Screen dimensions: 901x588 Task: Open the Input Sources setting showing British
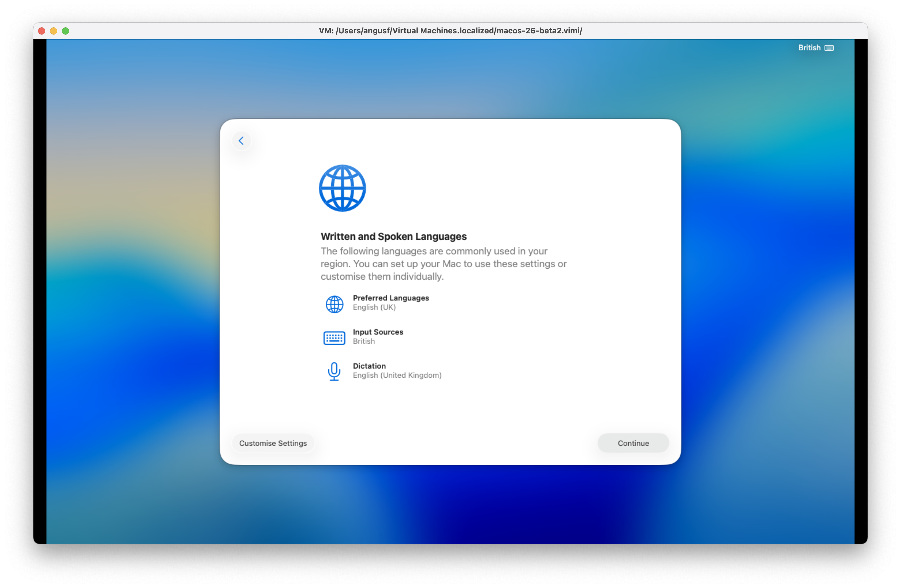(x=378, y=336)
